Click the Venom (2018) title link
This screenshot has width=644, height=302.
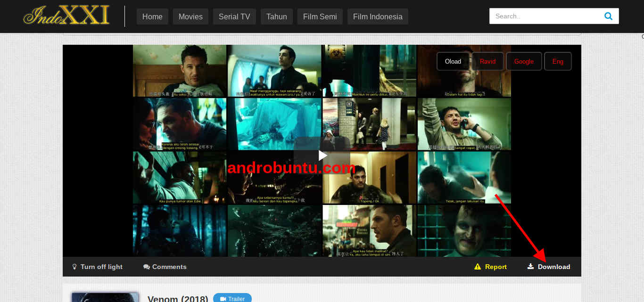pos(178,298)
